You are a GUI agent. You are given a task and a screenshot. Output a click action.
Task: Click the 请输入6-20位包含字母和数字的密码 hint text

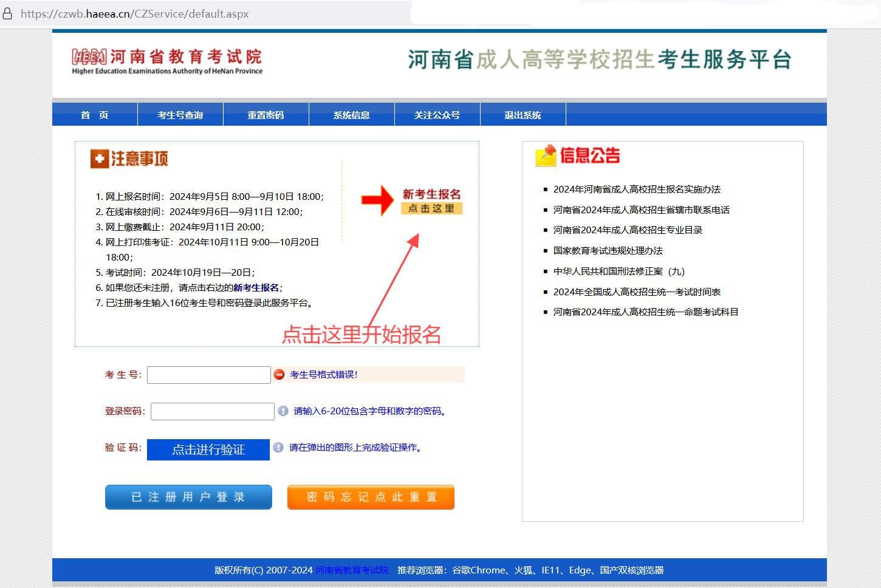[x=372, y=411]
